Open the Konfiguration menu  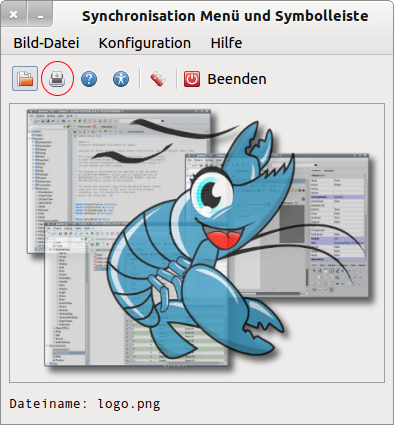[x=145, y=43]
